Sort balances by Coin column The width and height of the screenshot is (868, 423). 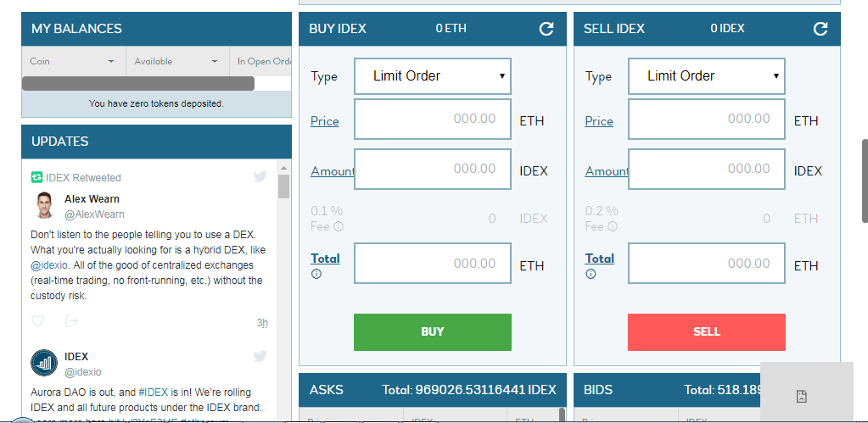74,61
